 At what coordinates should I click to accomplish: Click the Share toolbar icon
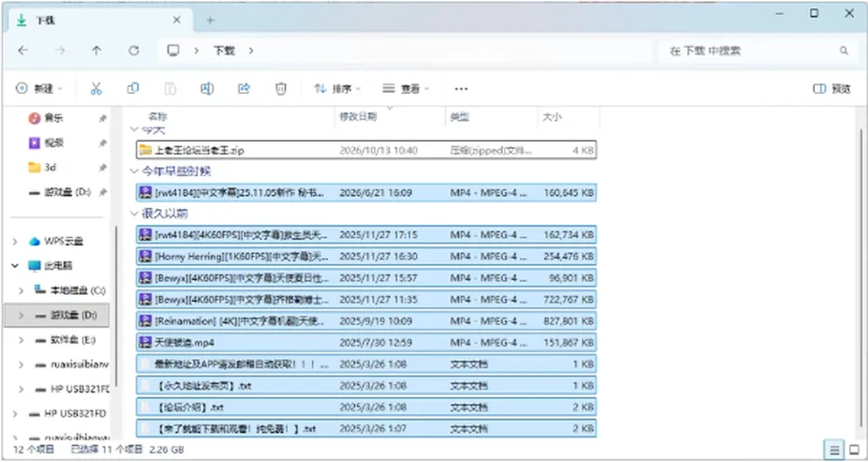[x=244, y=89]
